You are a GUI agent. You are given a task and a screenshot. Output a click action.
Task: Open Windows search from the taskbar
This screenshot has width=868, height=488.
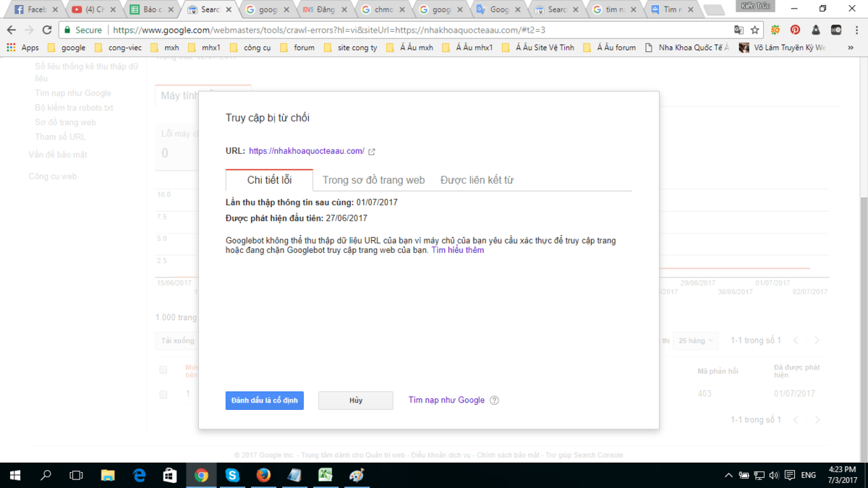(x=46, y=475)
